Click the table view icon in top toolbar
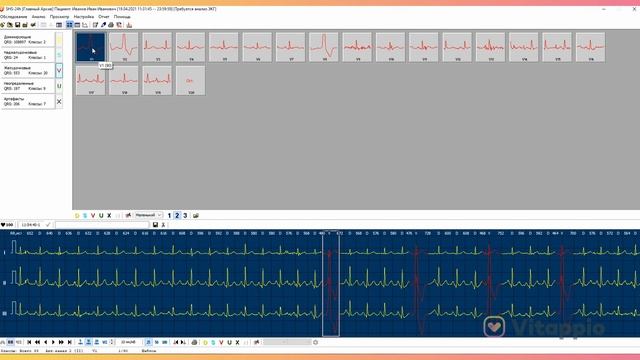The width and height of the screenshot is (640, 360). click(59, 25)
